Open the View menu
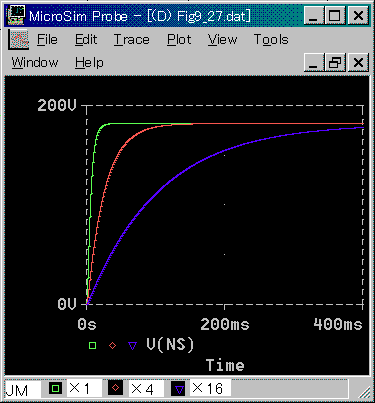375x403 pixels. (222, 40)
